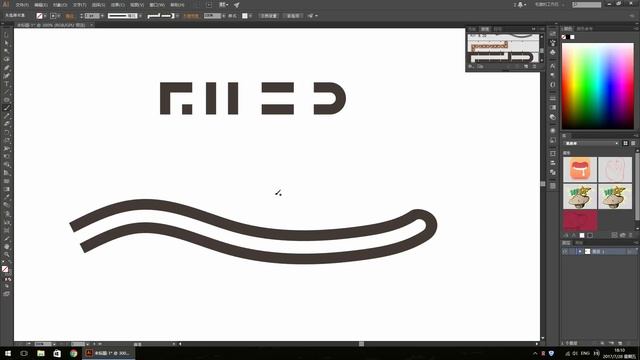
Task: Open the 编辑 (Edit) menu
Action: pyautogui.click(x=41, y=5)
